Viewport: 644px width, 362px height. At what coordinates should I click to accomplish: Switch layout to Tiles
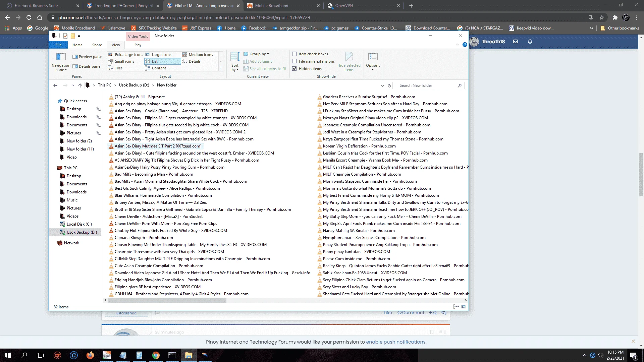pos(115,68)
